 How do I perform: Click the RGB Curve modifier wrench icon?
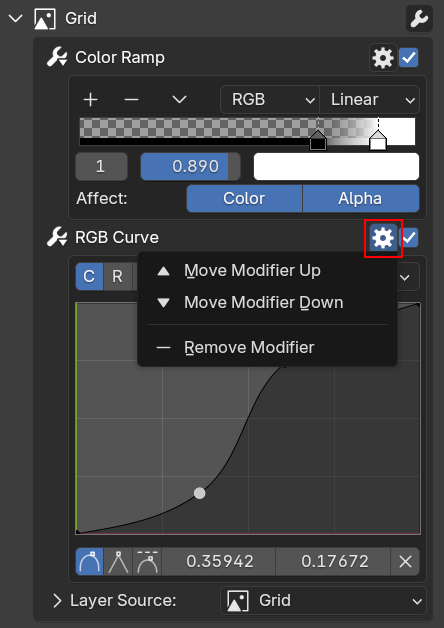click(x=57, y=238)
